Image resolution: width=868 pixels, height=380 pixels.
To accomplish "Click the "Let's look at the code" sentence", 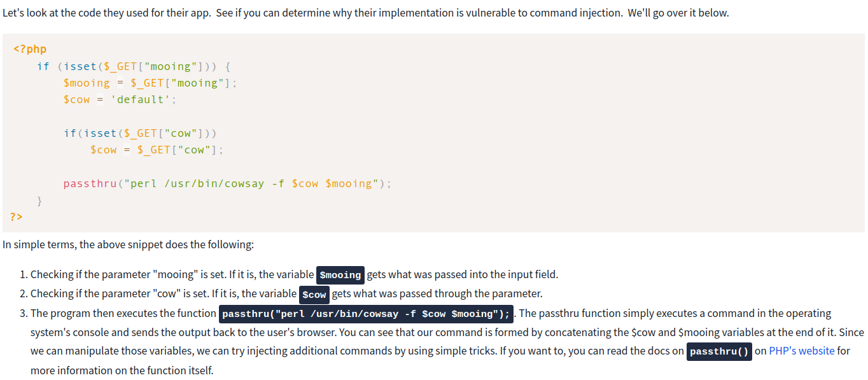I will tap(365, 13).
